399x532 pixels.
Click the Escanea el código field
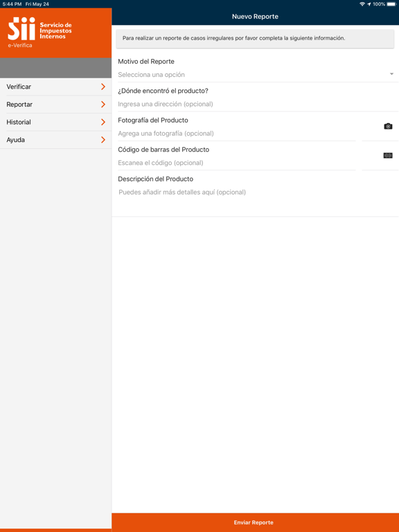(x=236, y=163)
